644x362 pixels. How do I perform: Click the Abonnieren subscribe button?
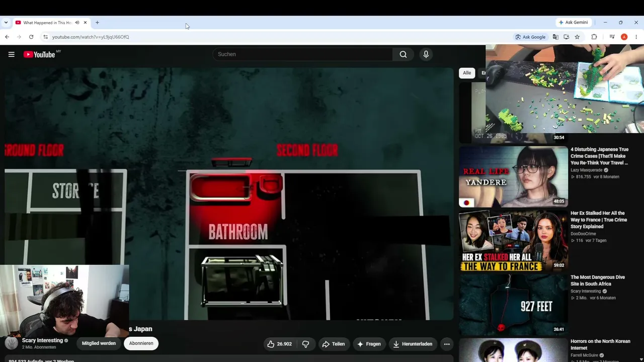[141, 343]
